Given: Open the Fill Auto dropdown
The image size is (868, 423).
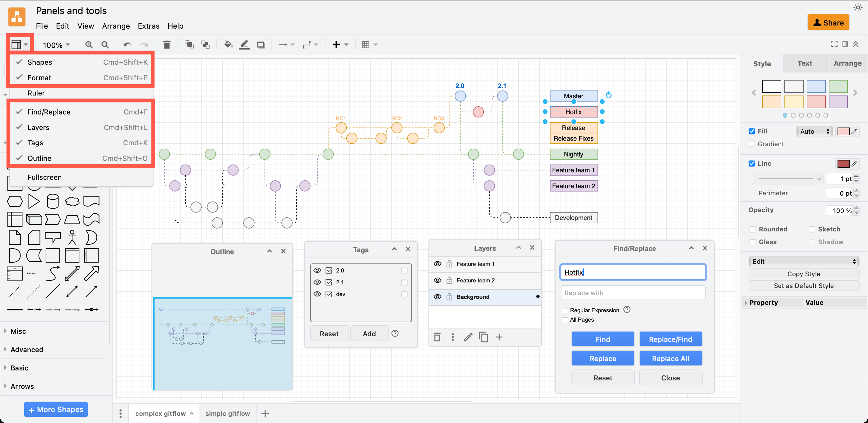Looking at the screenshot, I should pyautogui.click(x=814, y=131).
